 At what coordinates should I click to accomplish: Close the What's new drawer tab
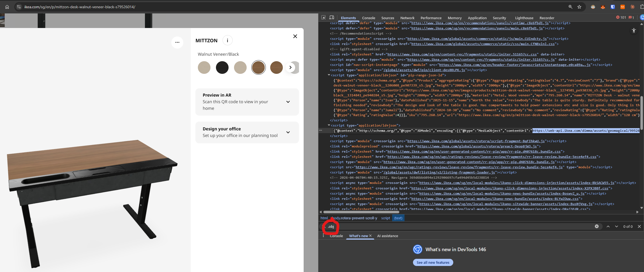371,236
